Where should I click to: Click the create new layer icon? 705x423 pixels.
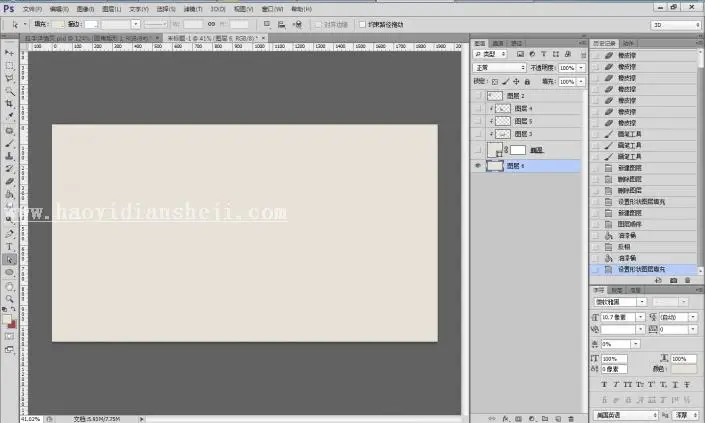[x=558, y=419]
